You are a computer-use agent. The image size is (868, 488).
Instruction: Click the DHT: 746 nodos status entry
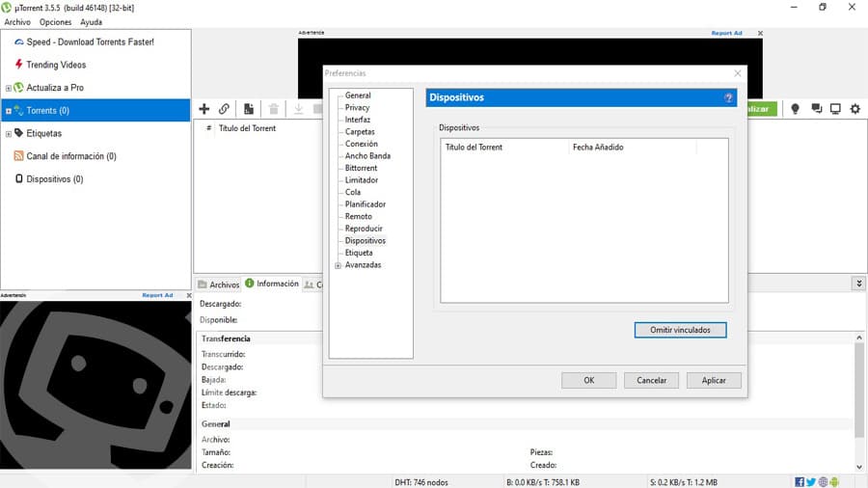pos(421,482)
